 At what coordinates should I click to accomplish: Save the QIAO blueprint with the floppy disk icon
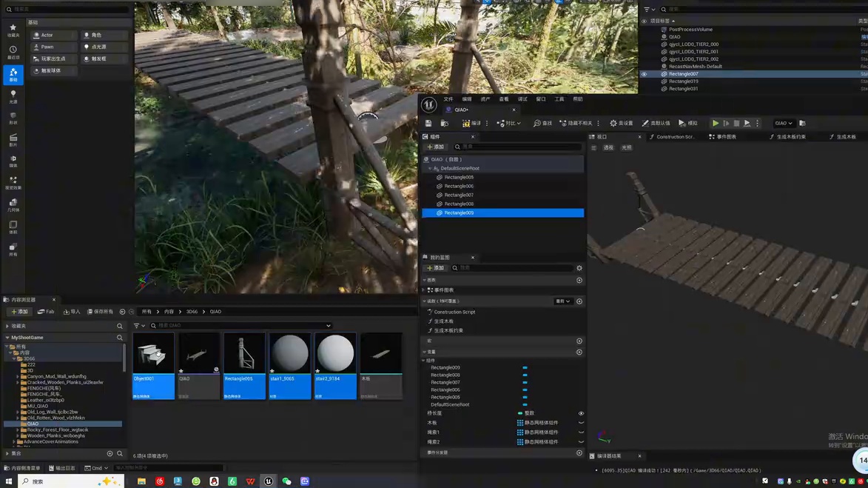point(428,123)
